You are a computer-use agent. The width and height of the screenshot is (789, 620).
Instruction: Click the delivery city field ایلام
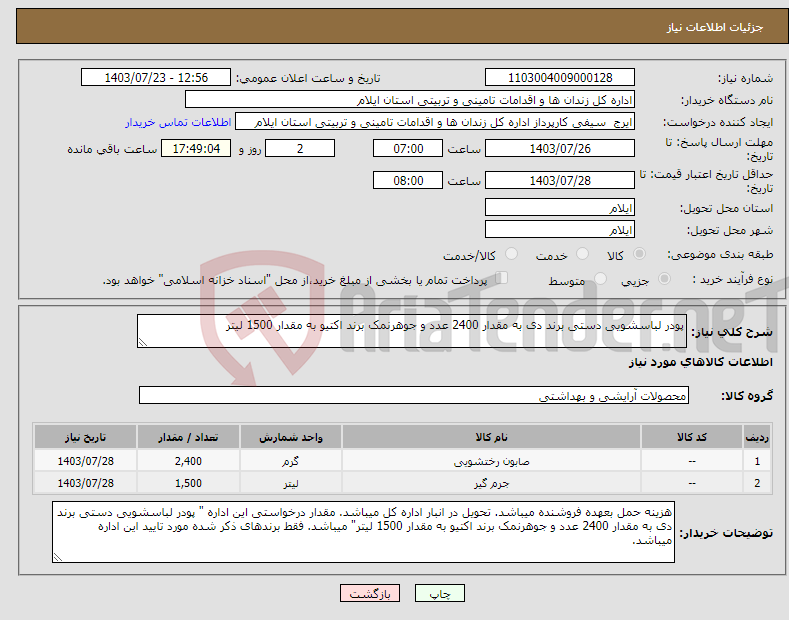click(560, 229)
